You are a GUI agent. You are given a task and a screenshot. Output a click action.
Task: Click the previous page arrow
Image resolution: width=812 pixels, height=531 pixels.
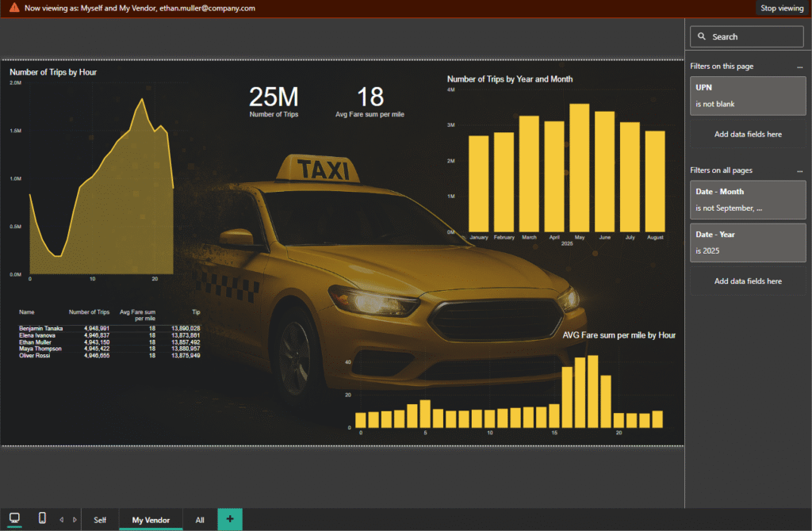62,520
